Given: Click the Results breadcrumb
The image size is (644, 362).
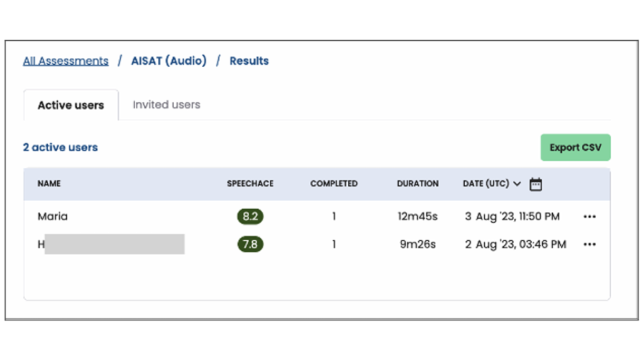Looking at the screenshot, I should pyautogui.click(x=249, y=61).
